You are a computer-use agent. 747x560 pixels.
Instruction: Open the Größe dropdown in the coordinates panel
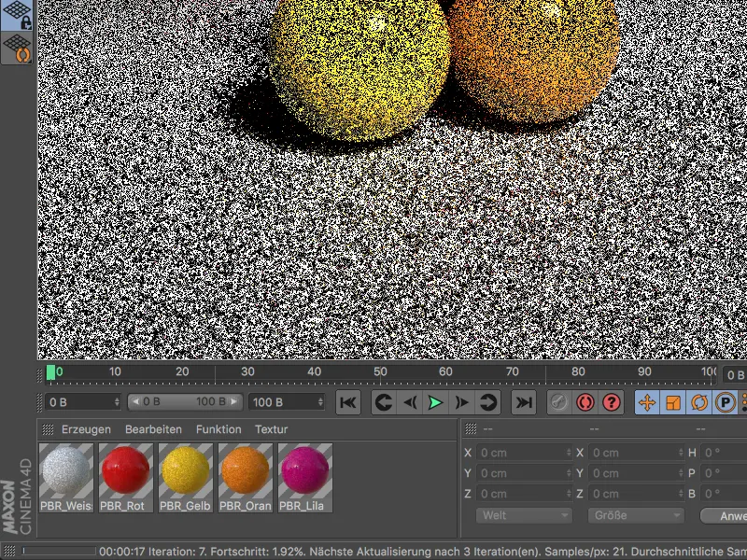tap(635, 515)
